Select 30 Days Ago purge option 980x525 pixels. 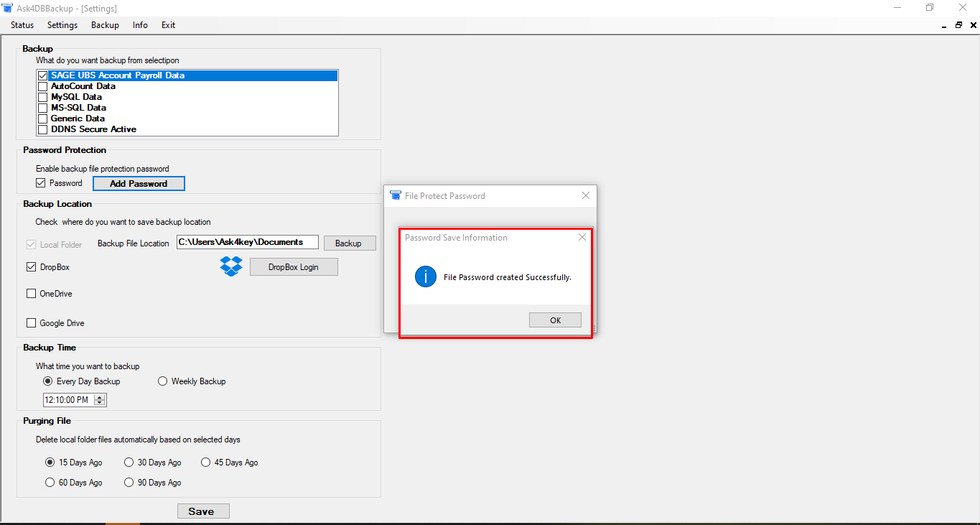coord(129,463)
